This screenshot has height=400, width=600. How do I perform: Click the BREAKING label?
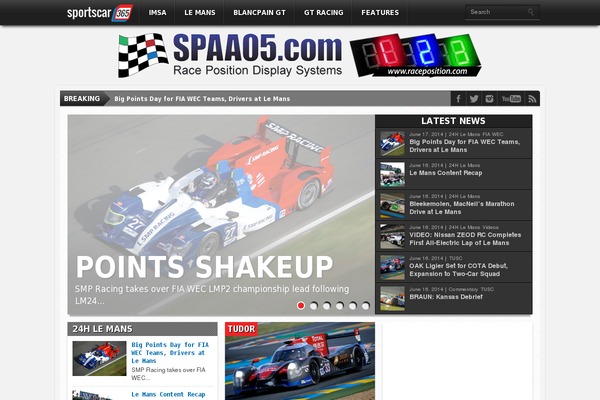pyautogui.click(x=82, y=98)
